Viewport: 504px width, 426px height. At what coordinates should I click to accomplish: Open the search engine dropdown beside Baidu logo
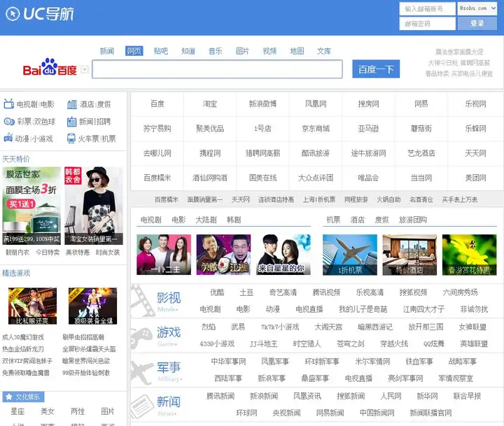(x=84, y=69)
